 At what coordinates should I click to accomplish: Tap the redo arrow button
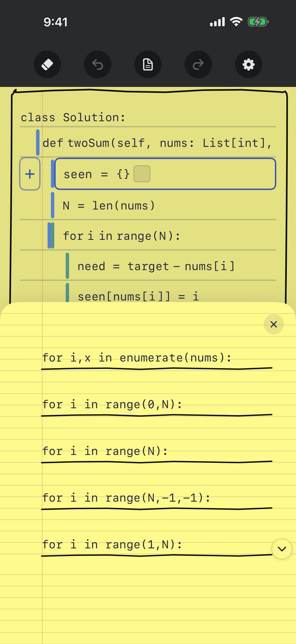coord(198,65)
